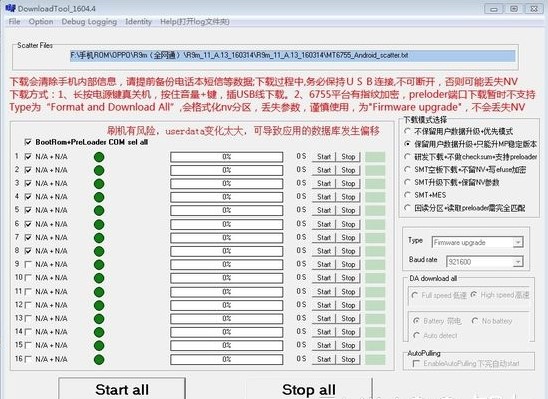The width and height of the screenshot is (548, 399).
Task: Open the Type dropdown Firmware upgrade
Action: (x=477, y=242)
